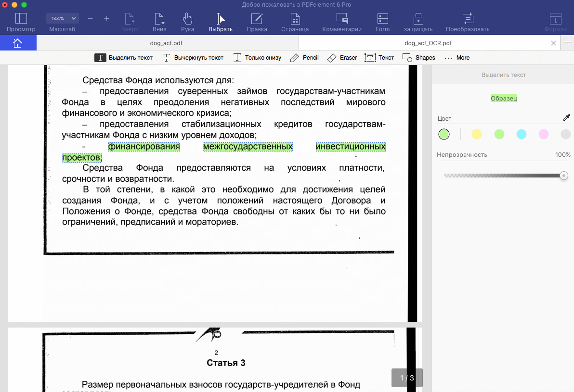
Task: Adjust the Непрозрачность opacity slider handle
Action: tap(564, 176)
